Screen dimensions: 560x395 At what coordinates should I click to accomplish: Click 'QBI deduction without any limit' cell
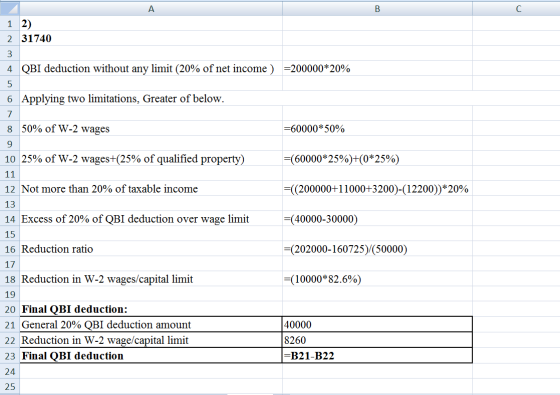[151, 68]
